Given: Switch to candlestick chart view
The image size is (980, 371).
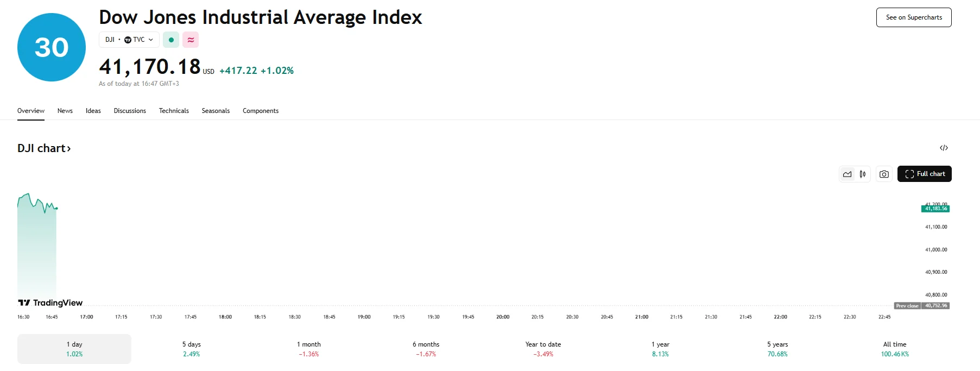Looking at the screenshot, I should (x=862, y=174).
